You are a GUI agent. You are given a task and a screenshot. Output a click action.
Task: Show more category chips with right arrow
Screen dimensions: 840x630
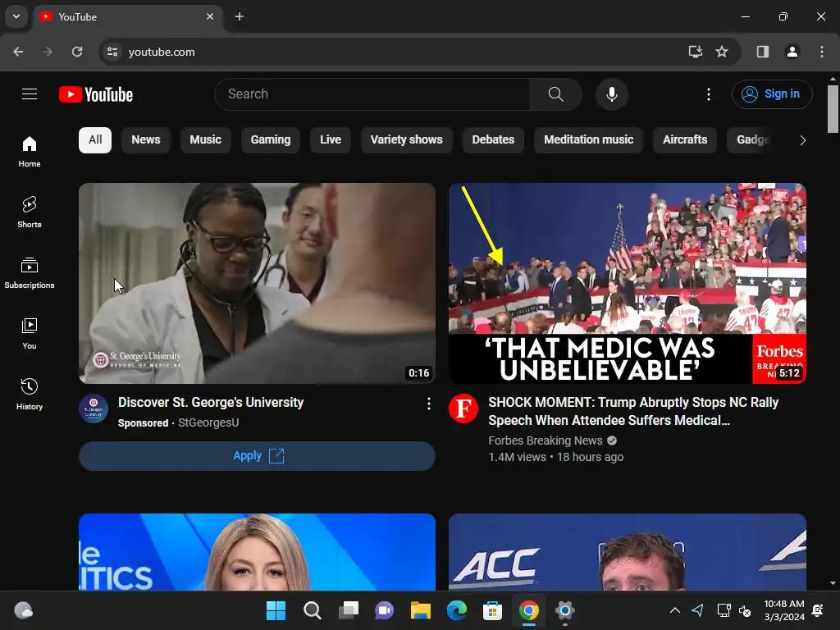(802, 140)
